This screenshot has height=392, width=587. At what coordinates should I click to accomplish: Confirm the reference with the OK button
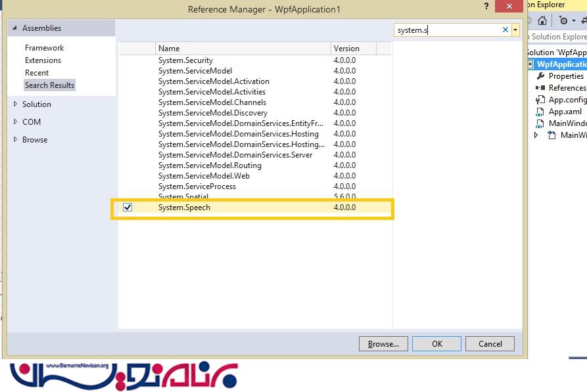pos(437,343)
